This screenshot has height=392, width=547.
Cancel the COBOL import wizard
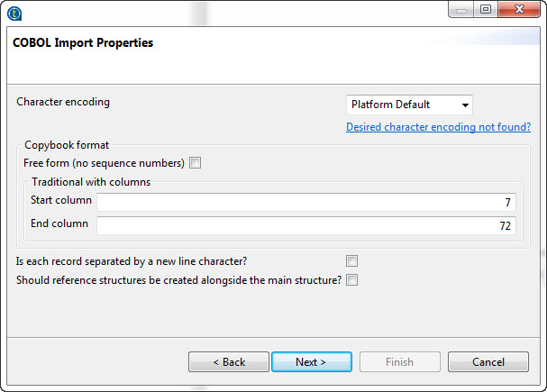point(488,361)
